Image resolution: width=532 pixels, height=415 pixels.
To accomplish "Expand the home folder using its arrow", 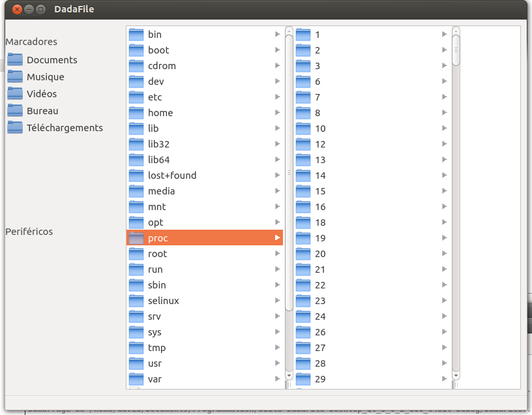I will (x=277, y=112).
